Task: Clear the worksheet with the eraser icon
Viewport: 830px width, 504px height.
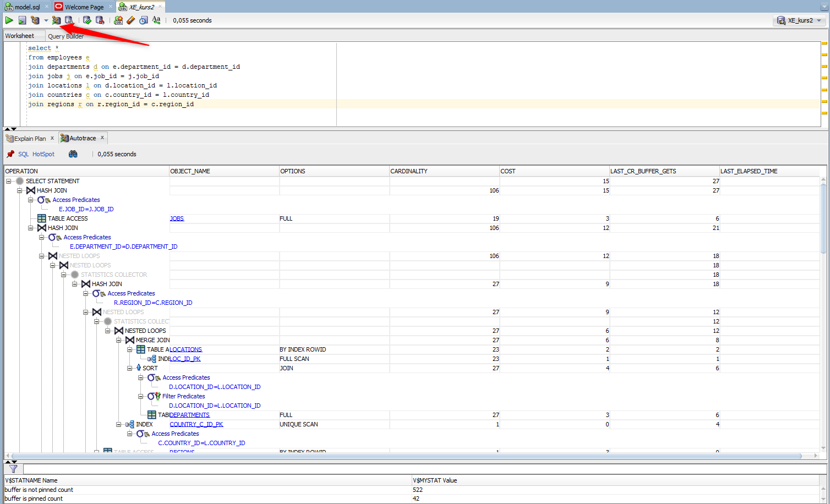Action: coord(130,20)
